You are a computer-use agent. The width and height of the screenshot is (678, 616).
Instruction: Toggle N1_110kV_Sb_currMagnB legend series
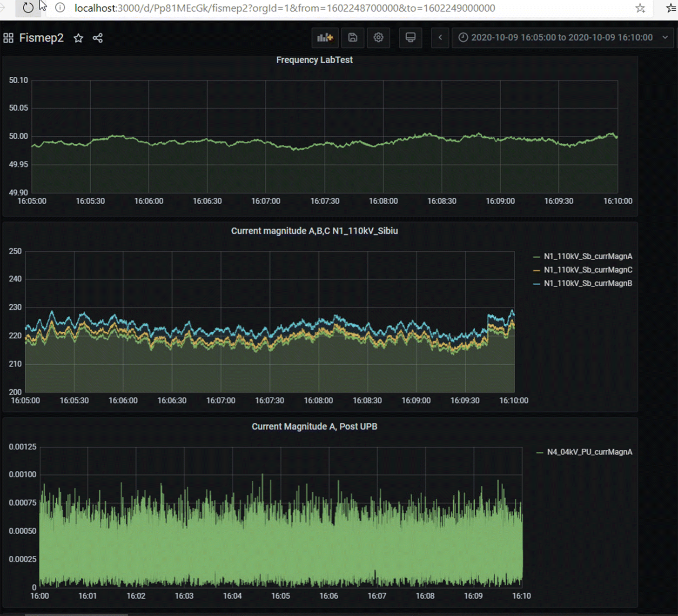[x=588, y=283]
